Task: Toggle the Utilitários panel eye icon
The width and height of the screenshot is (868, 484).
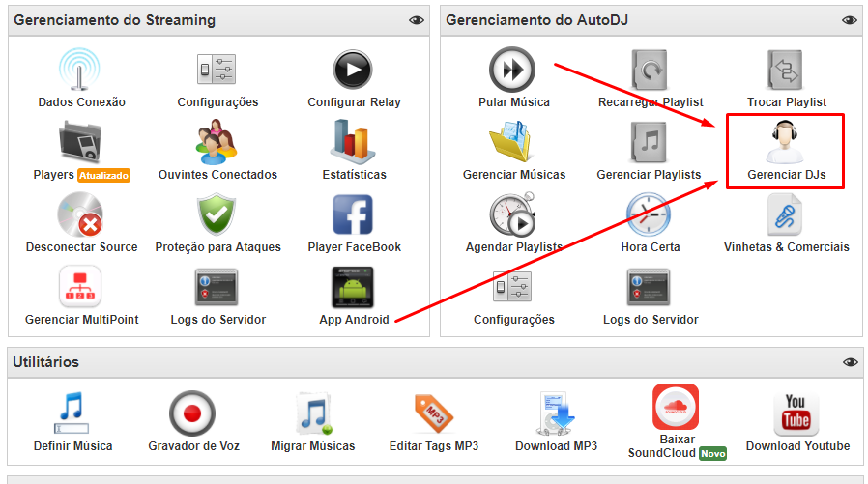Action: point(850,362)
